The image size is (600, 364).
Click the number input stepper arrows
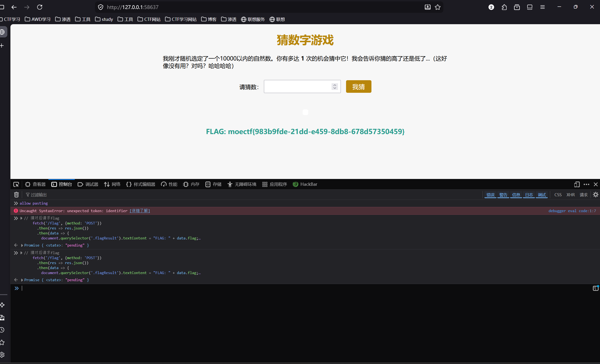pyautogui.click(x=335, y=86)
